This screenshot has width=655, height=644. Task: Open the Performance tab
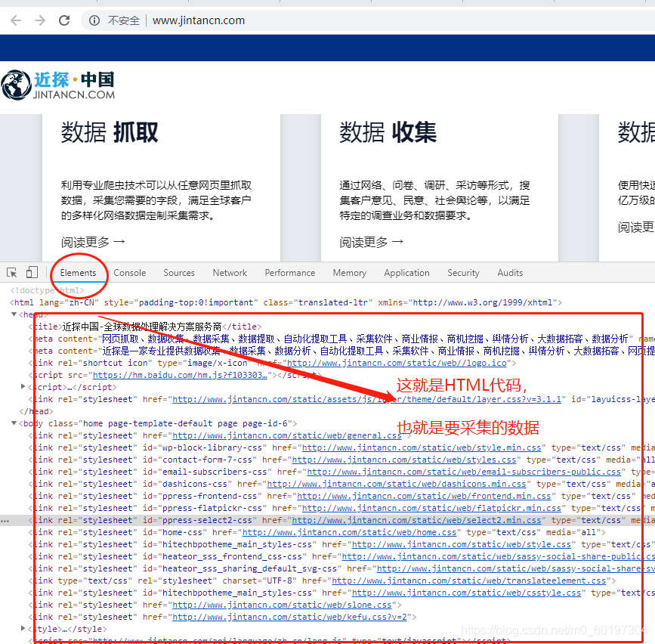290,272
